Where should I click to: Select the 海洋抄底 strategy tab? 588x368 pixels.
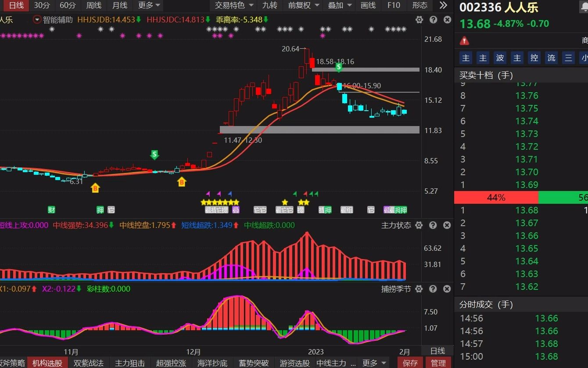[212, 363]
